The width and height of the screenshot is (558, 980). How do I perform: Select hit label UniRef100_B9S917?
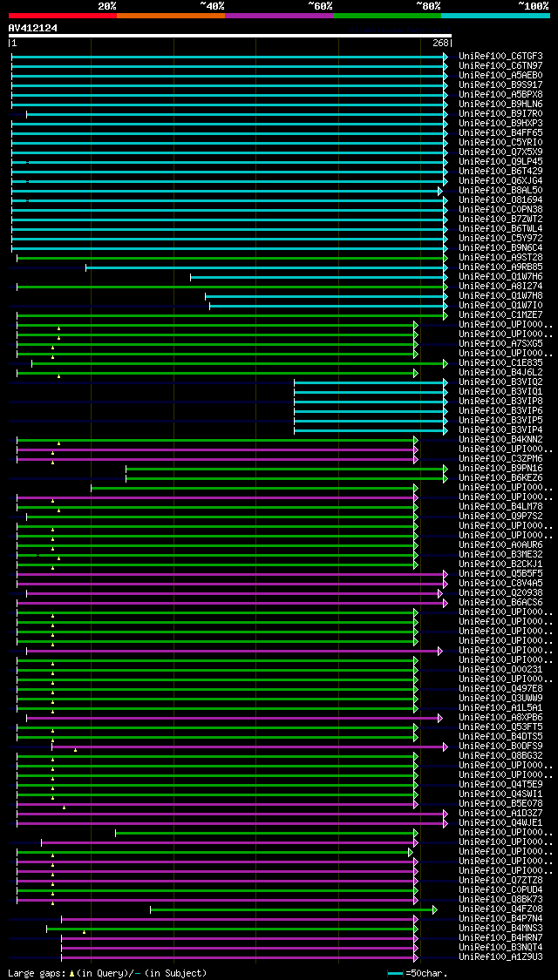click(x=500, y=85)
